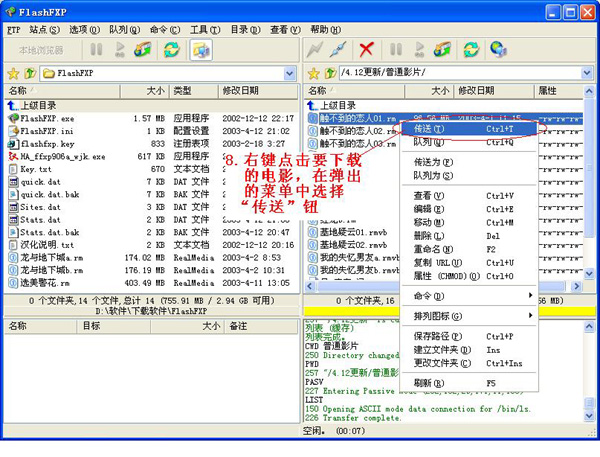Viewport: 600px width, 457px height.
Task: Select 传送 from the context menu
Action: coord(430,128)
